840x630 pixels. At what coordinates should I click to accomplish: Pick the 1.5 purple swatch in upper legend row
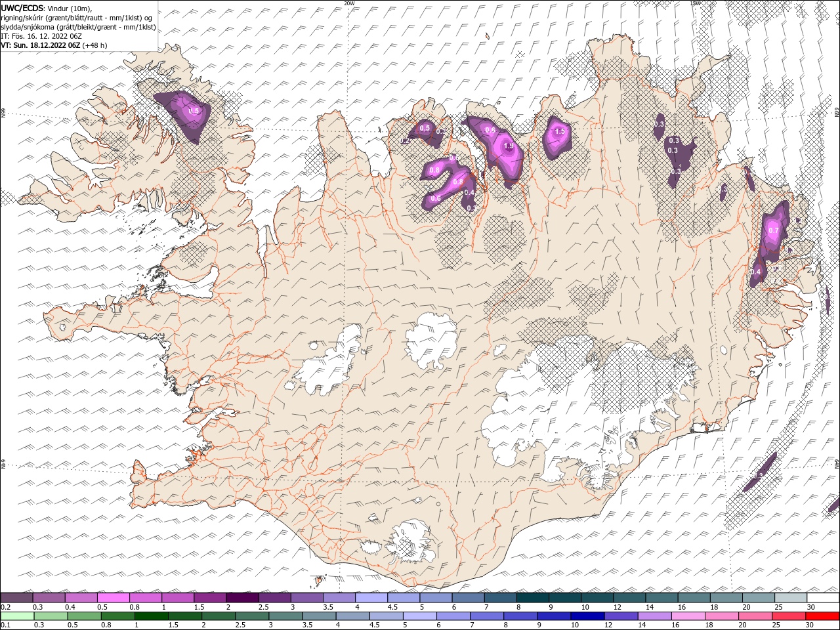click(211, 597)
